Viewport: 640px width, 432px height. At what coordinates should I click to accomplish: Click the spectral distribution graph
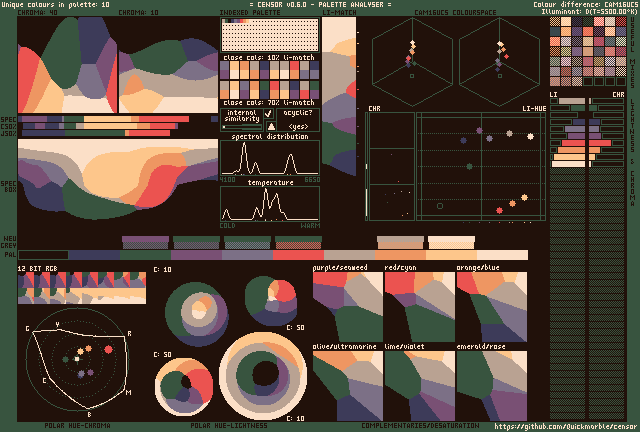pyautogui.click(x=270, y=158)
